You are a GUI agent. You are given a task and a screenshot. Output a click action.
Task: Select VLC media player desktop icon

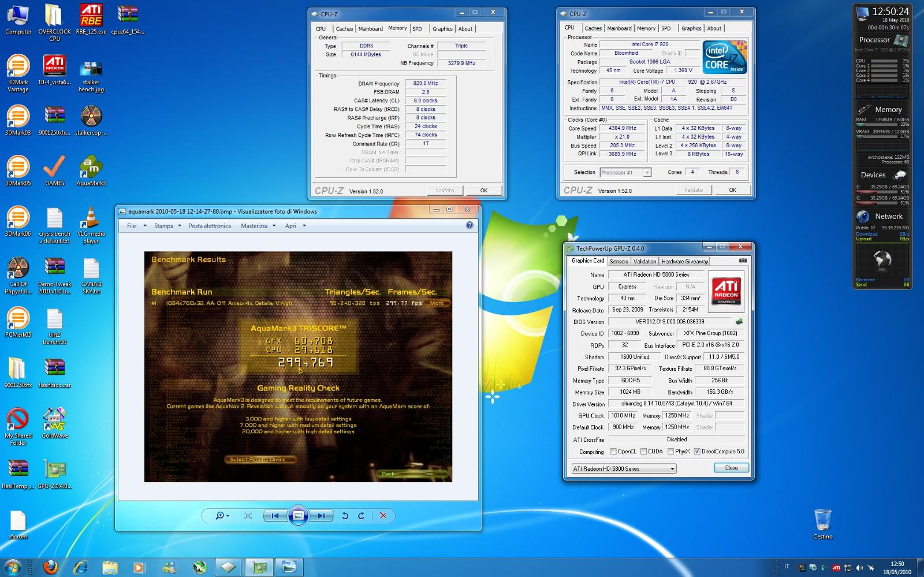point(91,225)
